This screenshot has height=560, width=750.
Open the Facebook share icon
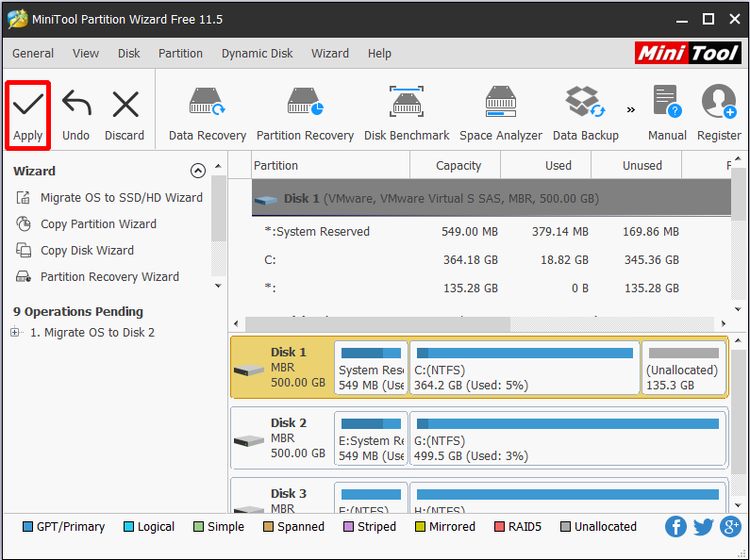click(x=675, y=527)
